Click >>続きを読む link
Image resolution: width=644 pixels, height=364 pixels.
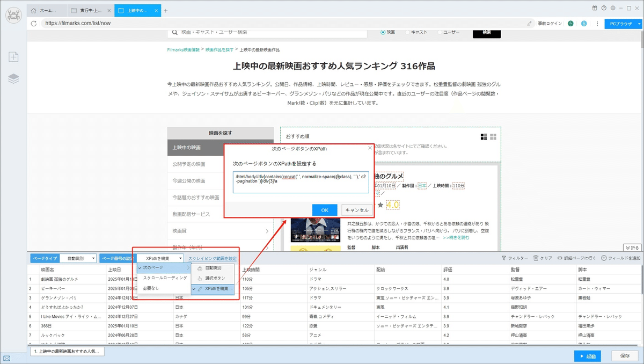coord(456,237)
